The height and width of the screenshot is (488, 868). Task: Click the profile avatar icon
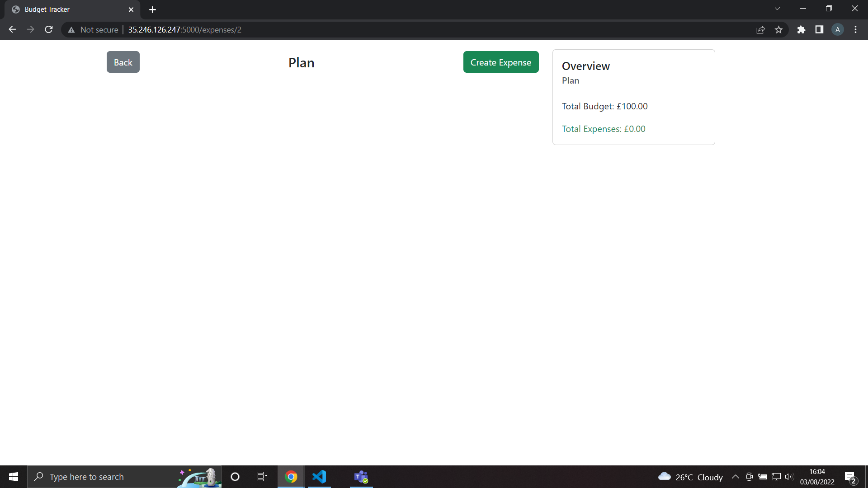pos(837,29)
